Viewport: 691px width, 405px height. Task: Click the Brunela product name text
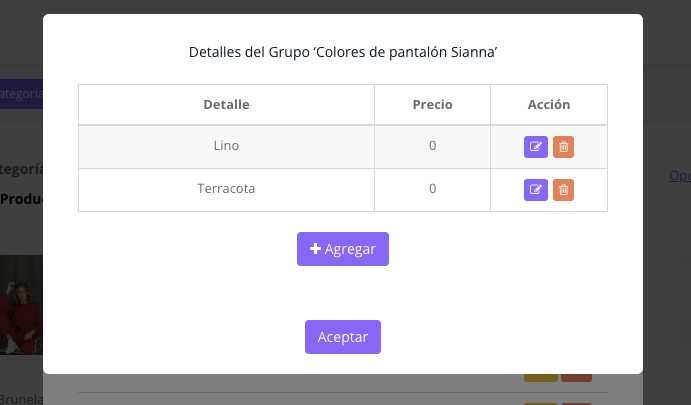coord(20,397)
